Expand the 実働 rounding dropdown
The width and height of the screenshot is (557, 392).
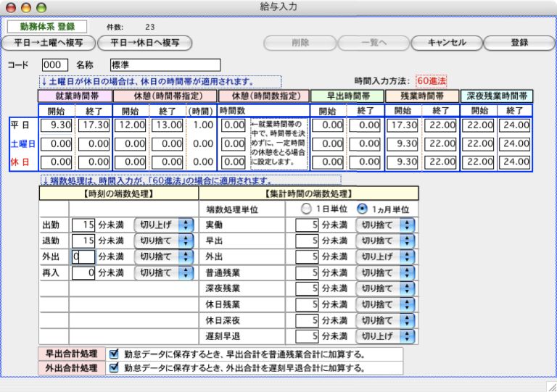coord(384,225)
